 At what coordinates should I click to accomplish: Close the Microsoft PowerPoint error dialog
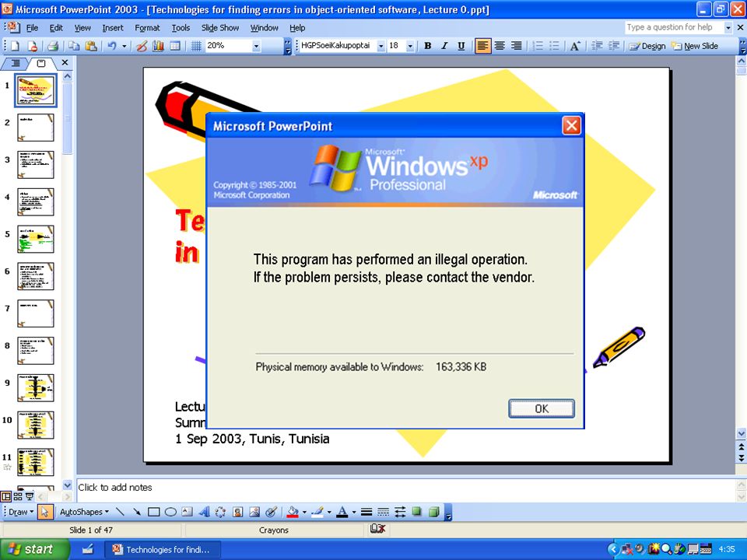tap(571, 126)
